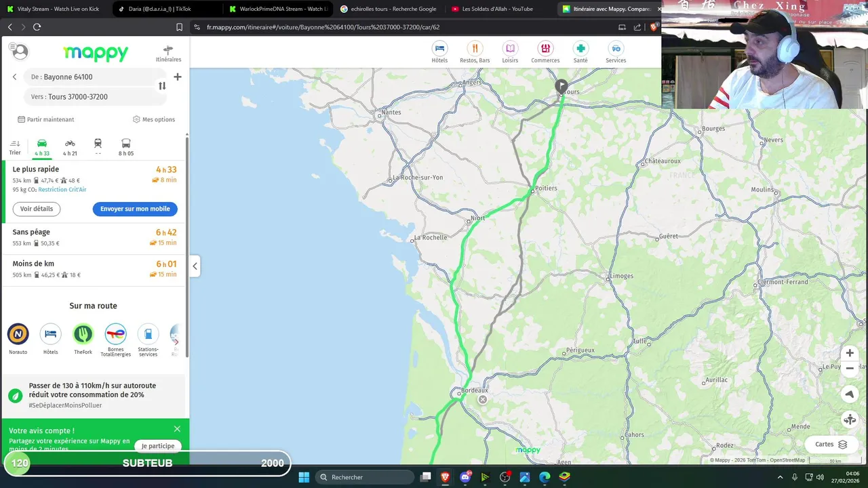The height and width of the screenshot is (488, 868).
Task: Open Mes options settings
Action: click(x=154, y=119)
